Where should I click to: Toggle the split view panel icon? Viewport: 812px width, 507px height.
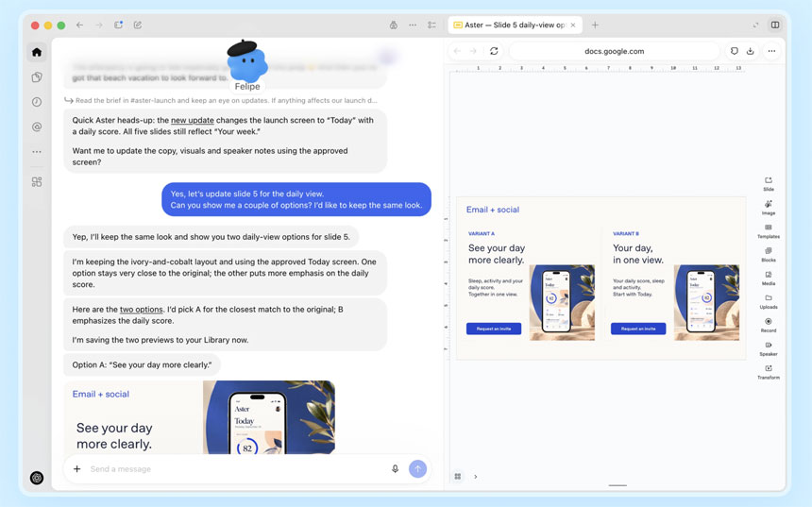(775, 25)
